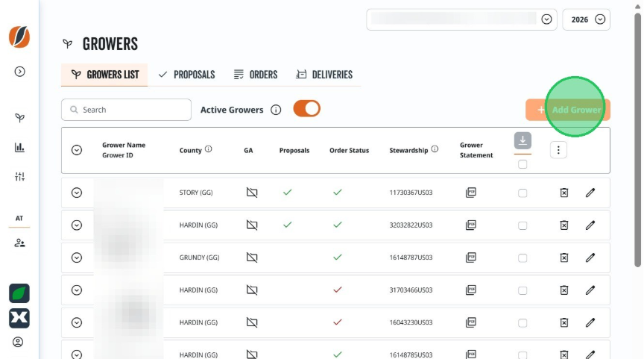Expand the sidebar with the arrow button
Screen dimensions: 644x359
click(19, 72)
